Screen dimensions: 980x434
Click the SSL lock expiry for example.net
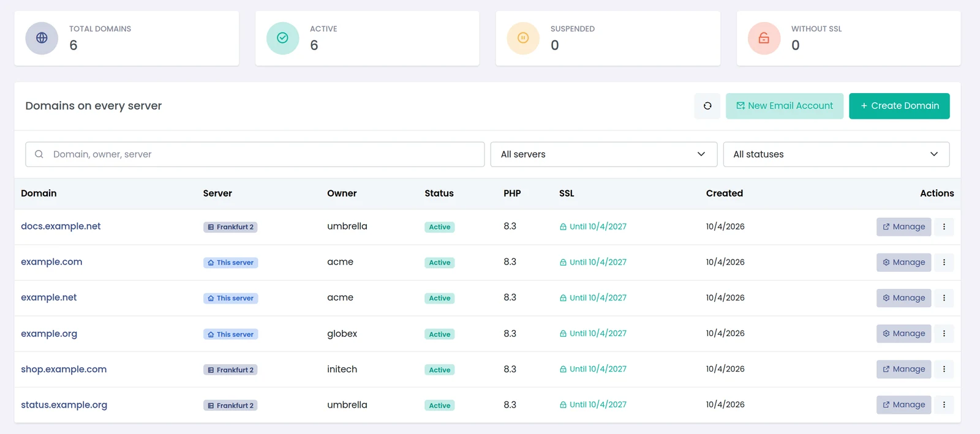click(593, 297)
